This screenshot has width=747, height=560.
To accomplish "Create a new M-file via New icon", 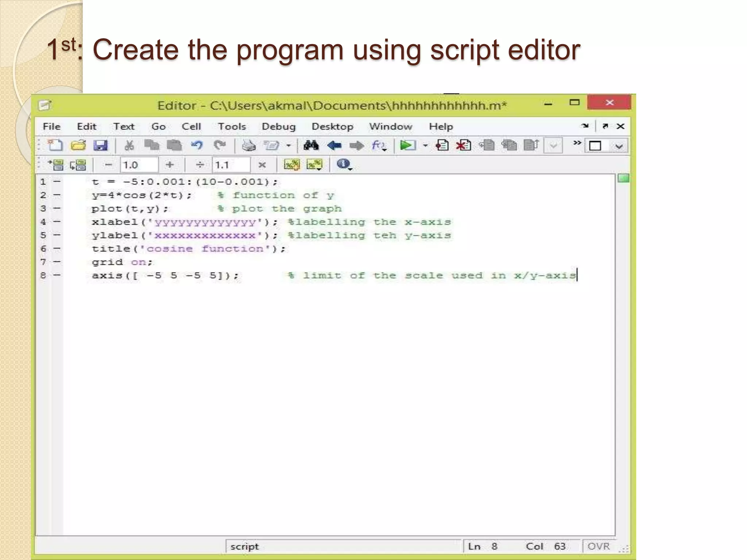I will pos(55,145).
